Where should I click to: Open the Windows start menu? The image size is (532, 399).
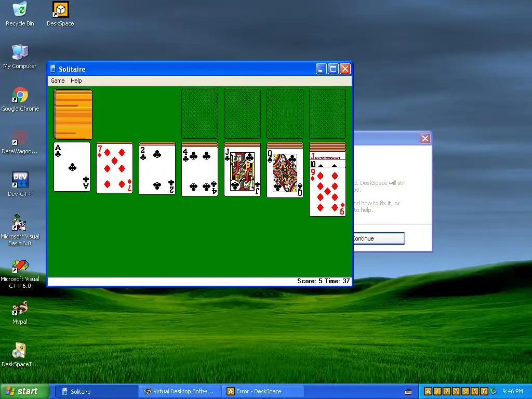point(24,391)
